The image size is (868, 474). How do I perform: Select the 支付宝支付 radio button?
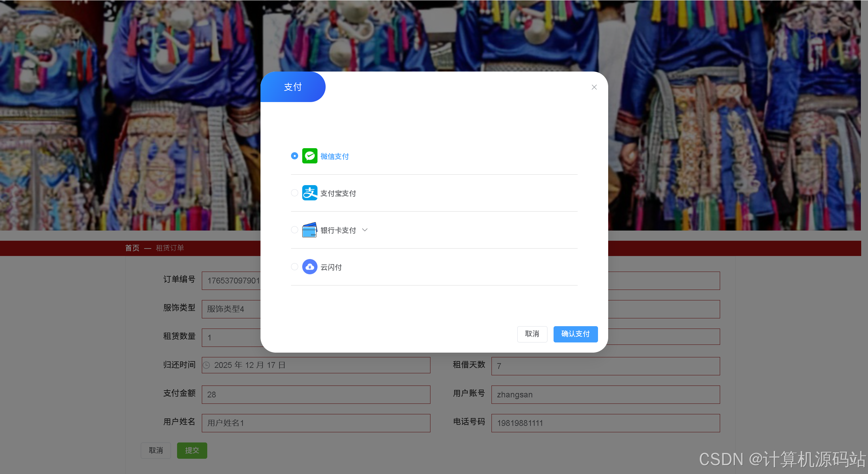coord(294,193)
